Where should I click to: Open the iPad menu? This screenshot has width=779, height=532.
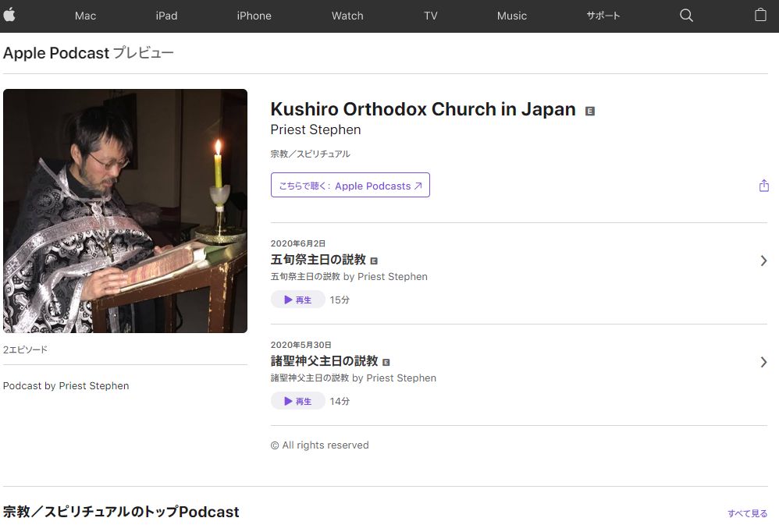coord(166,16)
